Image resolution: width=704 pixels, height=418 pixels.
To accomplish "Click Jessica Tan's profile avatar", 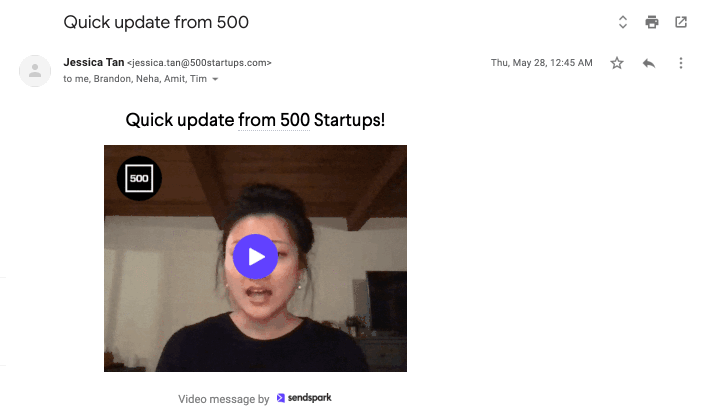I will tap(35, 71).
